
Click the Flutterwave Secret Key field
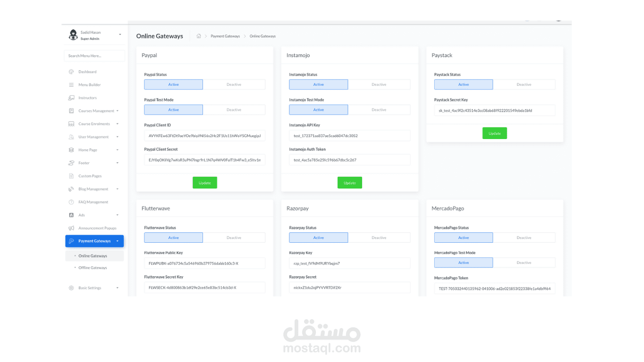[x=205, y=288]
